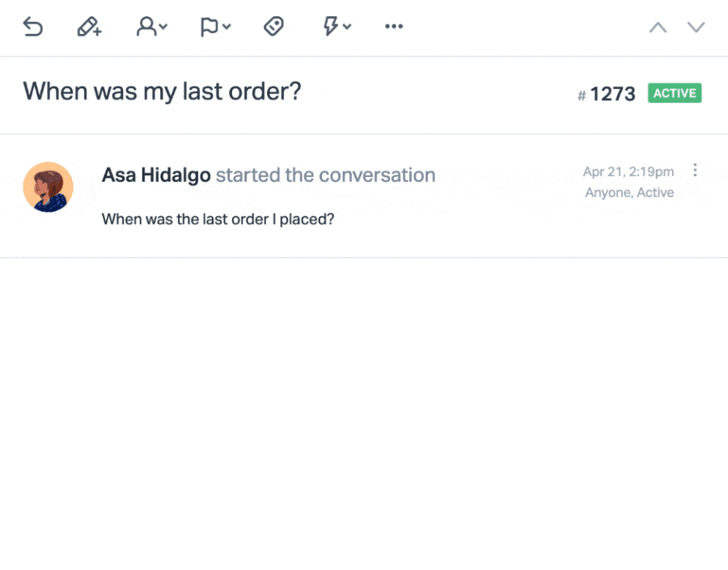Screen dimensions: 728x570
Task: Open the three-dot more options menu in toolbar
Action: pyautogui.click(x=394, y=27)
